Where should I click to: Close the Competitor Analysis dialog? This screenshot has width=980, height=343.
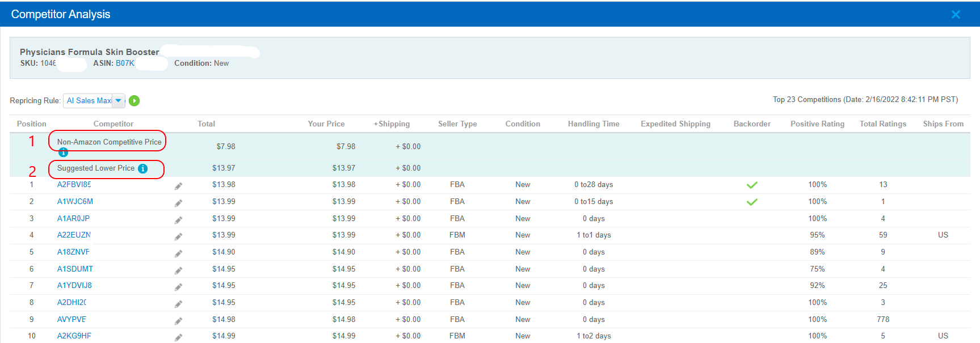pyautogui.click(x=956, y=14)
